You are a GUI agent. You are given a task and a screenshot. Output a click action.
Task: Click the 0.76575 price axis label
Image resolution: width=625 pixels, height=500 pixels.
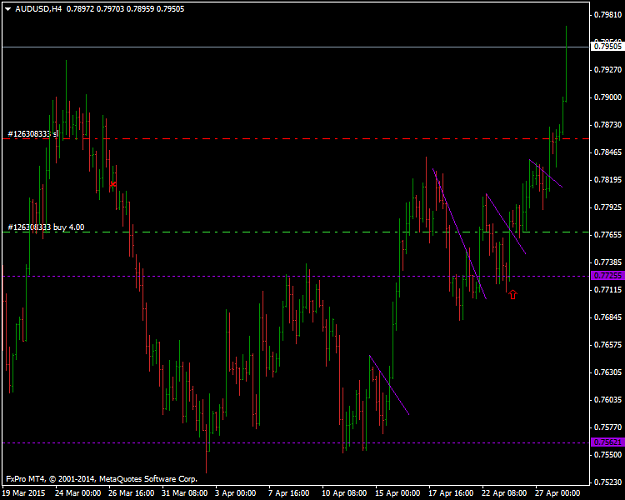607,345
